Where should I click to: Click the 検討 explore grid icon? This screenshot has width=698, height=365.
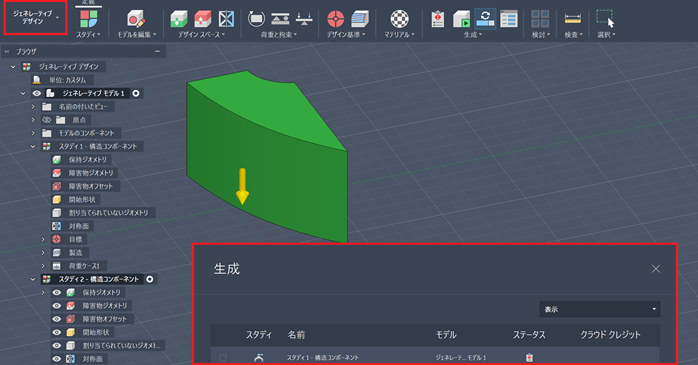point(540,19)
